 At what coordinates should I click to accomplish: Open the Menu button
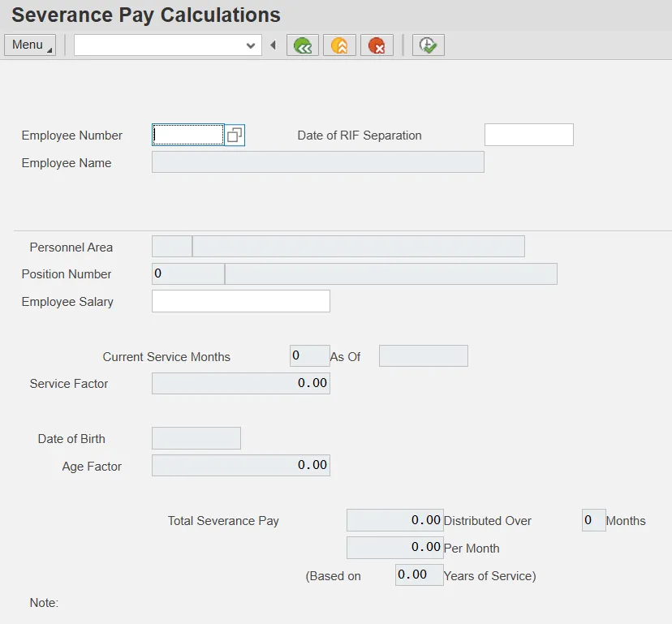coord(30,45)
